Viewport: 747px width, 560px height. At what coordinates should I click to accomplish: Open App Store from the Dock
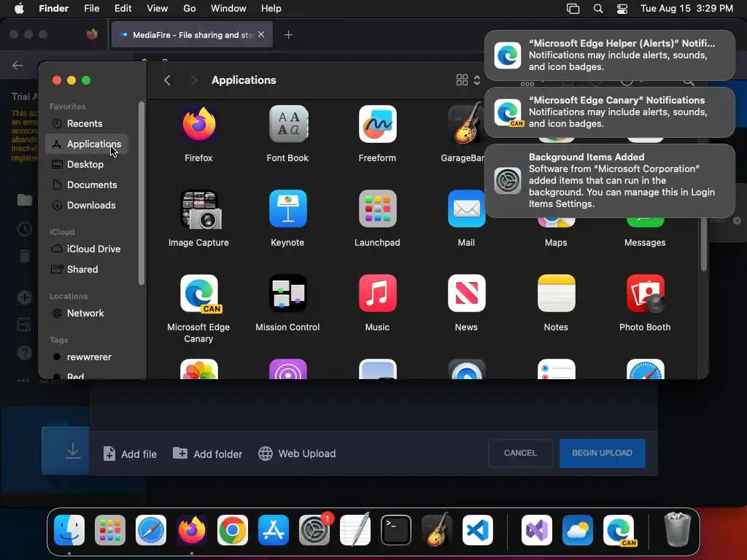(x=274, y=530)
